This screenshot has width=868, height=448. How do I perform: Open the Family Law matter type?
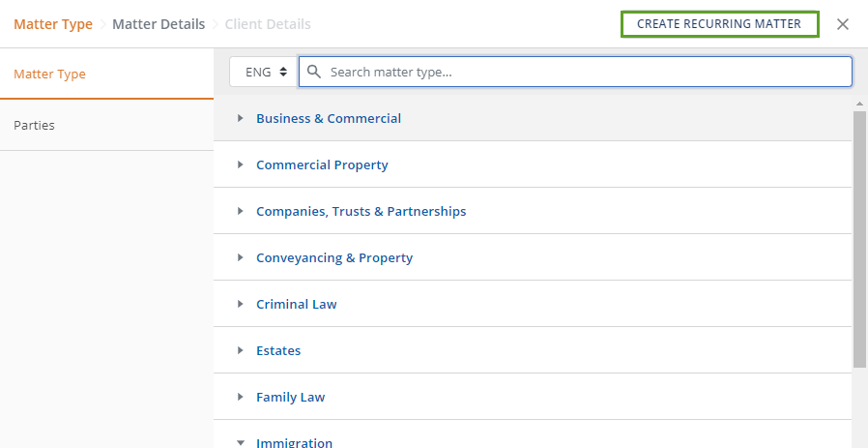tap(290, 397)
